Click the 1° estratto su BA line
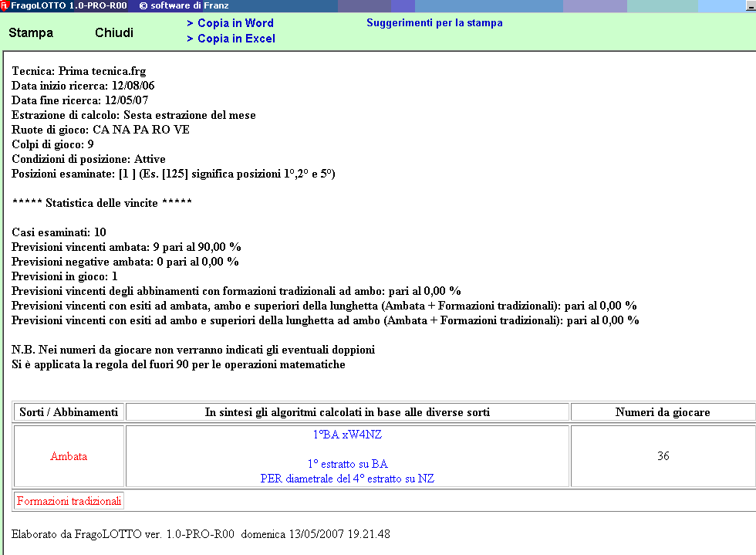This screenshot has height=555, width=756. point(347,464)
